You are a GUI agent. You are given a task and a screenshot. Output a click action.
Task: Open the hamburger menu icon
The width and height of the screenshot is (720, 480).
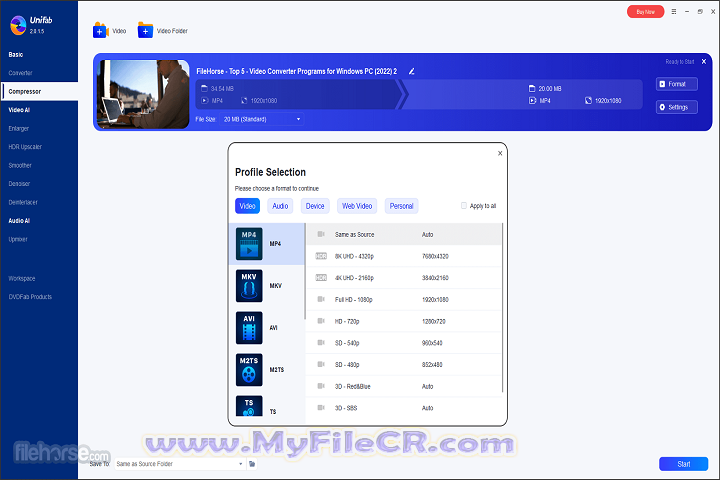click(x=674, y=11)
